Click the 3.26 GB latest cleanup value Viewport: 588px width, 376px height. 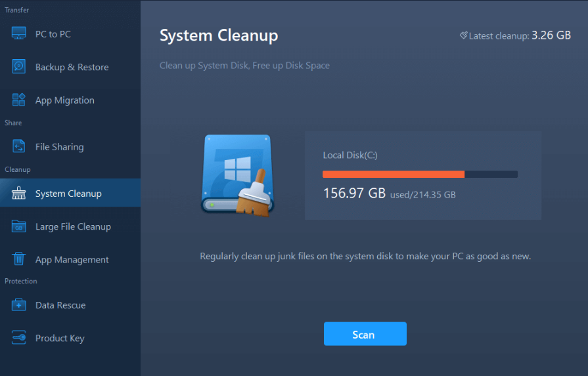[551, 35]
